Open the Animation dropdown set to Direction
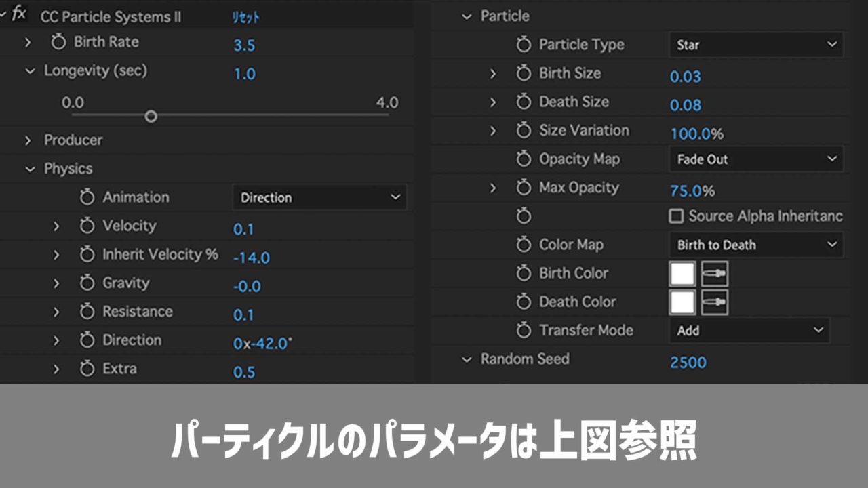 319,197
